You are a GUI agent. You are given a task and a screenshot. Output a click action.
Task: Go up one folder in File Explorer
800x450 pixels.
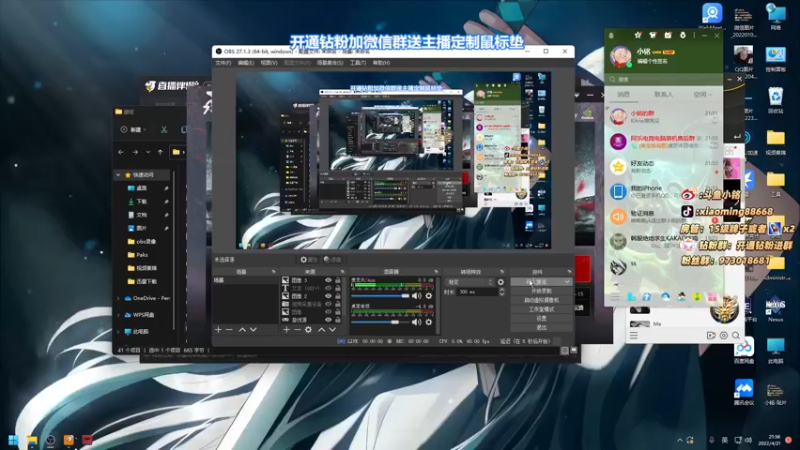pos(160,152)
